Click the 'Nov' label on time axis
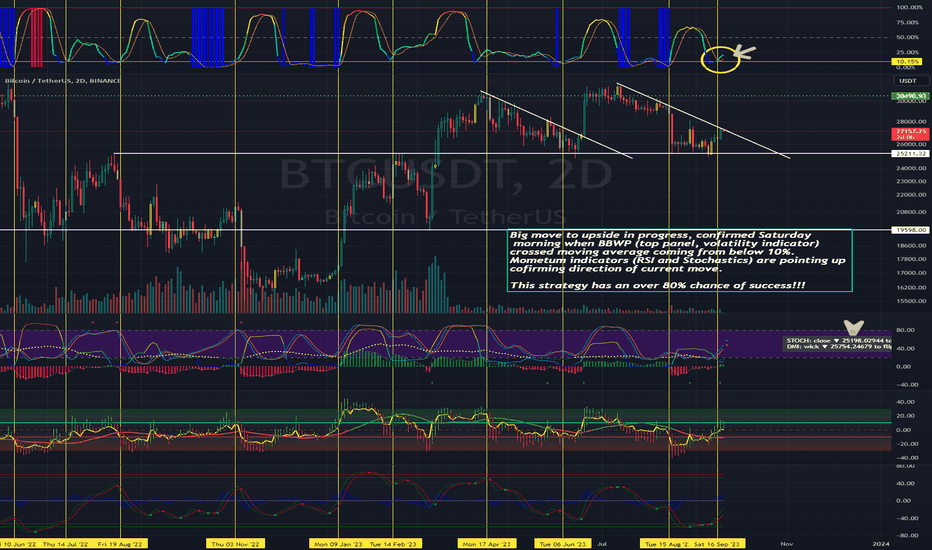Image resolution: width=932 pixels, height=550 pixels. coord(786,544)
